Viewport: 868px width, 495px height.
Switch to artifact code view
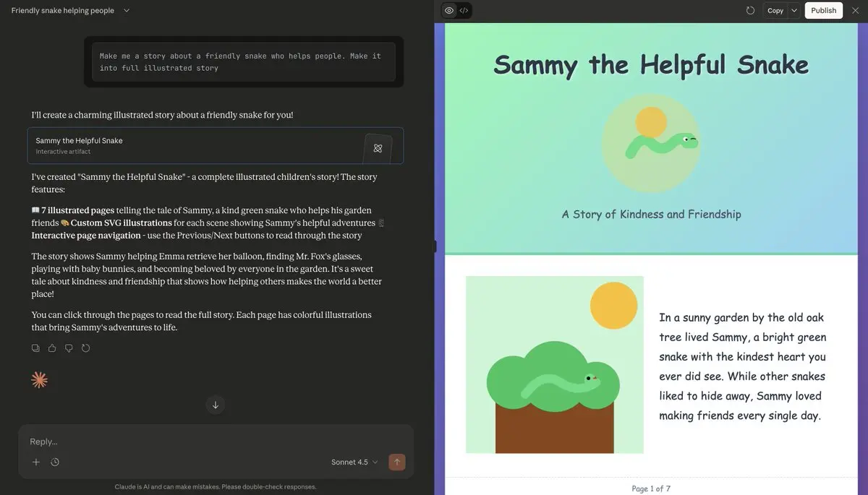pos(464,10)
